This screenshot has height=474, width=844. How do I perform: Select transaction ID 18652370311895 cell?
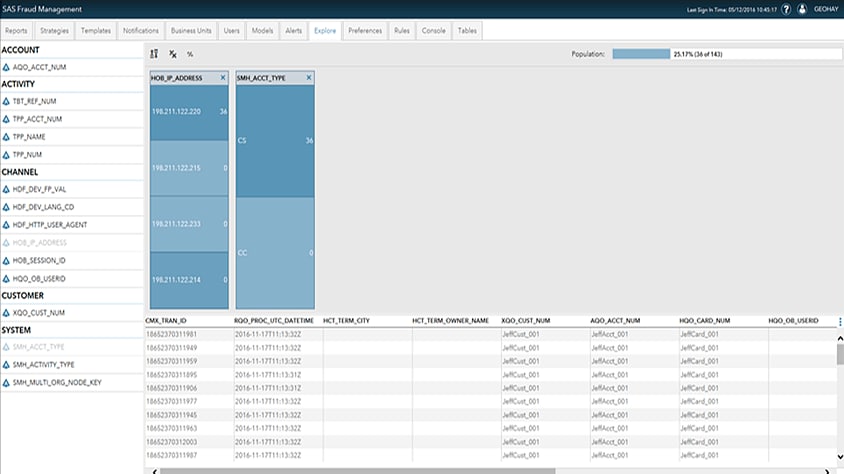coord(189,374)
